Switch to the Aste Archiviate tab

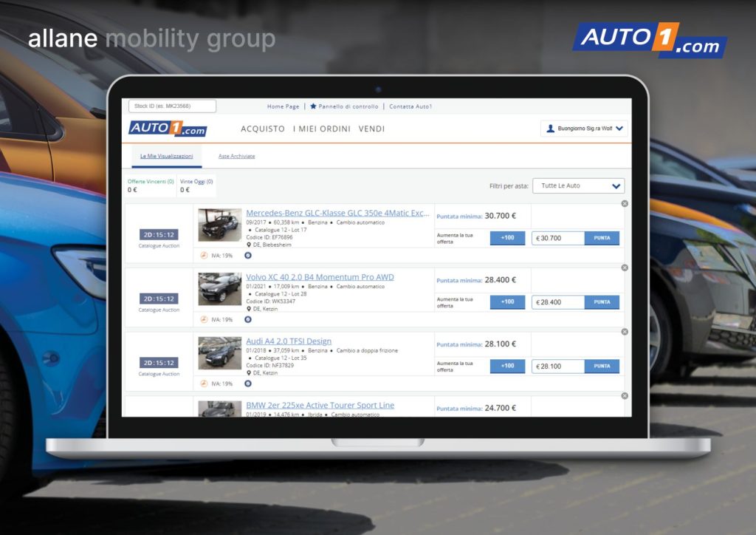click(237, 156)
